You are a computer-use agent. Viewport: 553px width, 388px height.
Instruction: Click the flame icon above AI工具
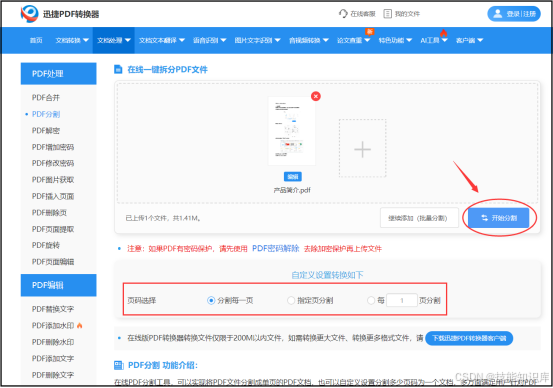[x=443, y=33]
